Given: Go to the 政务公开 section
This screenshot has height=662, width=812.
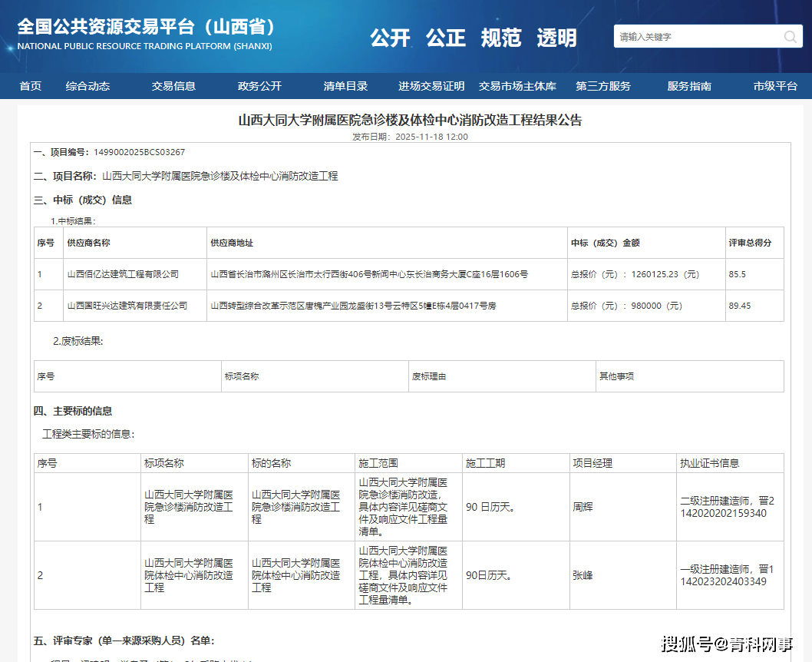Looking at the screenshot, I should pyautogui.click(x=259, y=86).
